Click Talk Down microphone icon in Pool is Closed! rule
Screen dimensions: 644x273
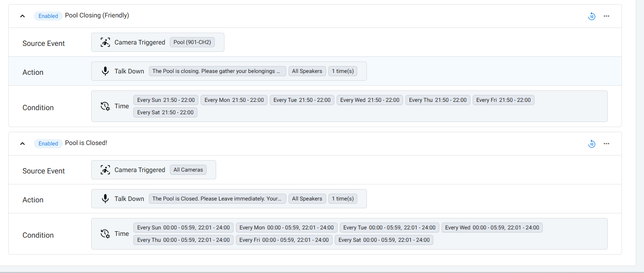[x=105, y=199]
